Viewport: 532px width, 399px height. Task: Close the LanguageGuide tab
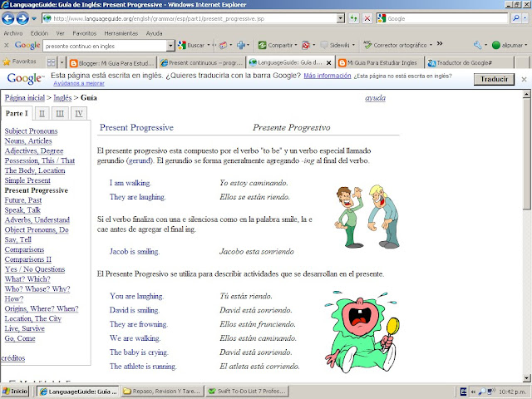328,63
